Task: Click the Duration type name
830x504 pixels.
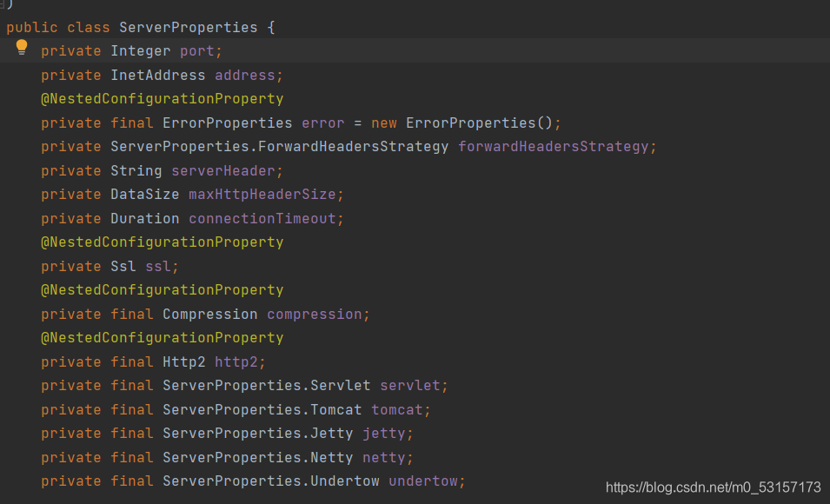Action: coord(144,219)
